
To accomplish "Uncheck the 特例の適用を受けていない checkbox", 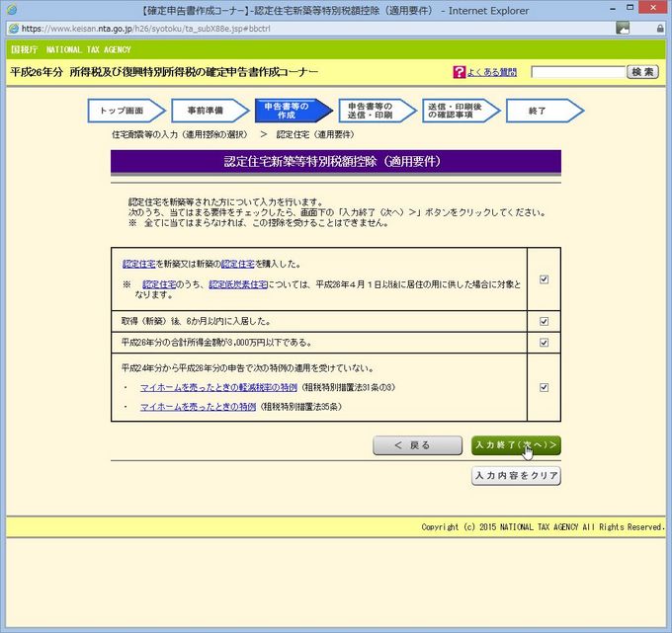I will [544, 387].
